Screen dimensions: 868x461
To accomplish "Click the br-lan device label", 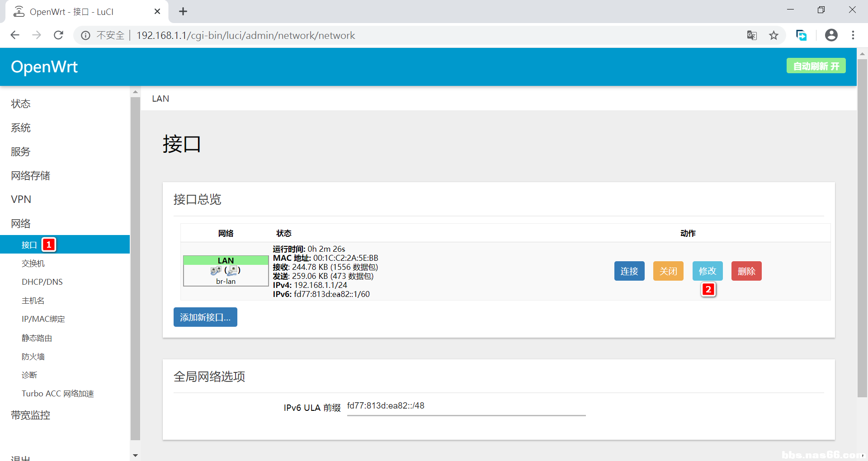I will 226,281.
